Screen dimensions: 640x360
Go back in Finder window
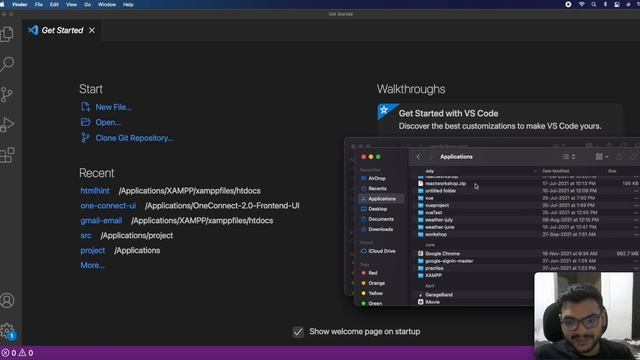[418, 157]
